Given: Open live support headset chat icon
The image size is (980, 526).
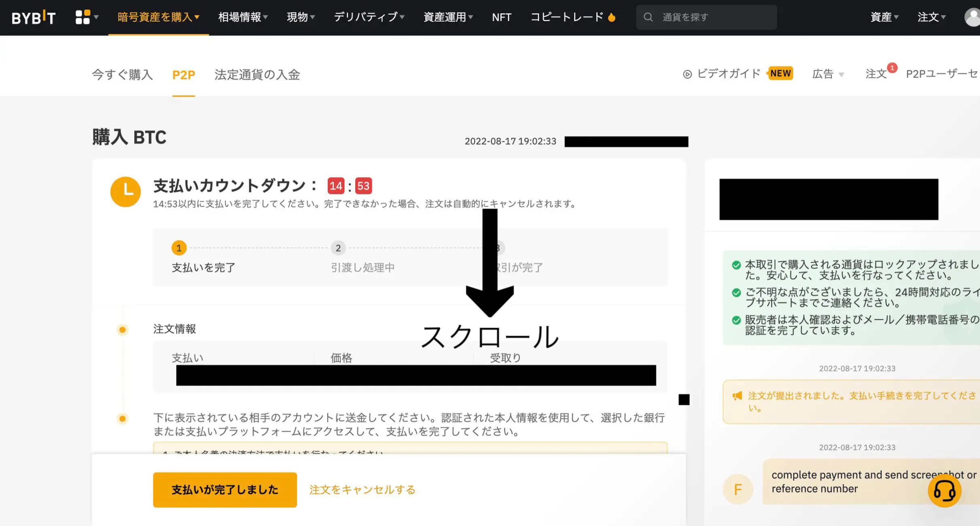Looking at the screenshot, I should pos(944,491).
